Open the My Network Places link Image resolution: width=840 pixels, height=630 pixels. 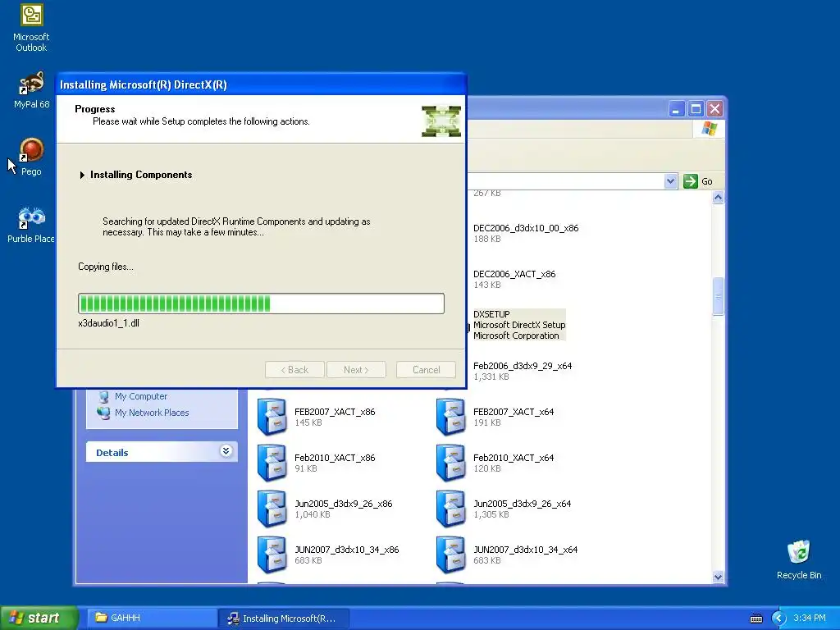click(x=152, y=413)
